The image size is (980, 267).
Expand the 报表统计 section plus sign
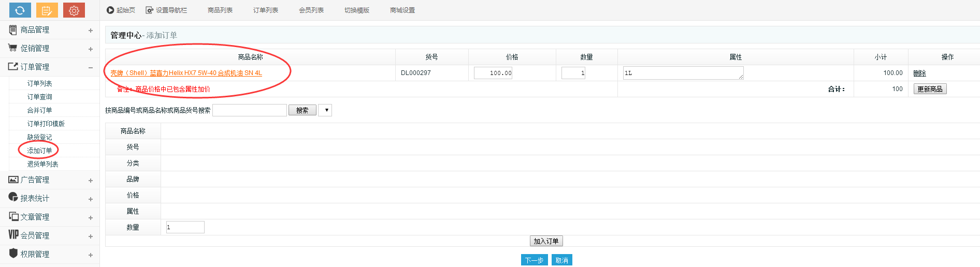click(x=91, y=199)
